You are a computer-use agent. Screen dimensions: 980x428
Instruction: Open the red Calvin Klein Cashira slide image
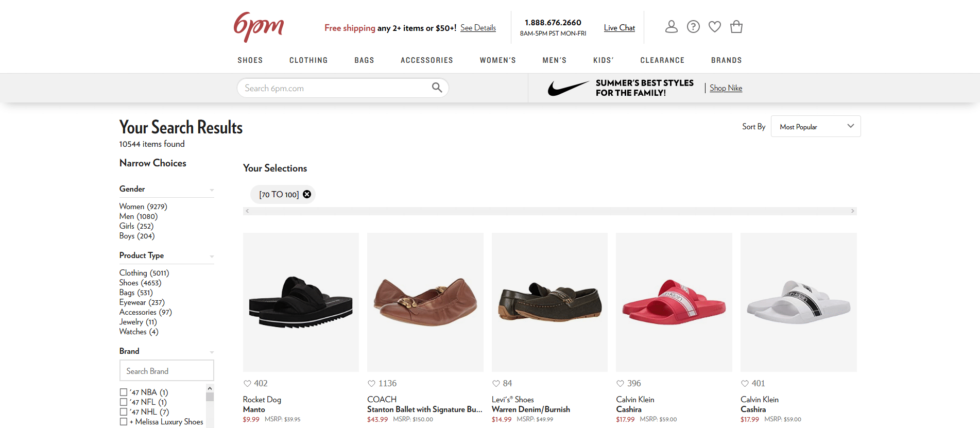coord(674,302)
